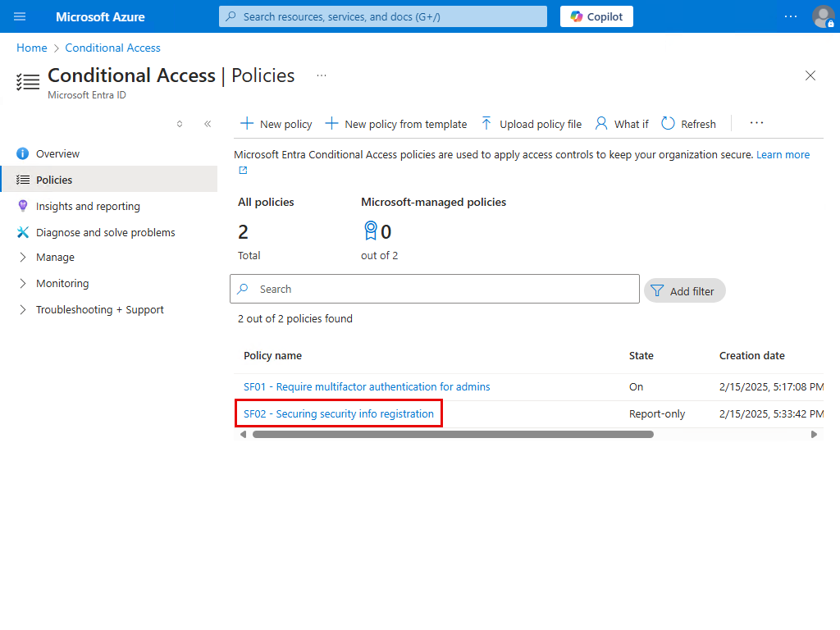Click Add filter button
The image size is (840, 630).
coord(684,291)
